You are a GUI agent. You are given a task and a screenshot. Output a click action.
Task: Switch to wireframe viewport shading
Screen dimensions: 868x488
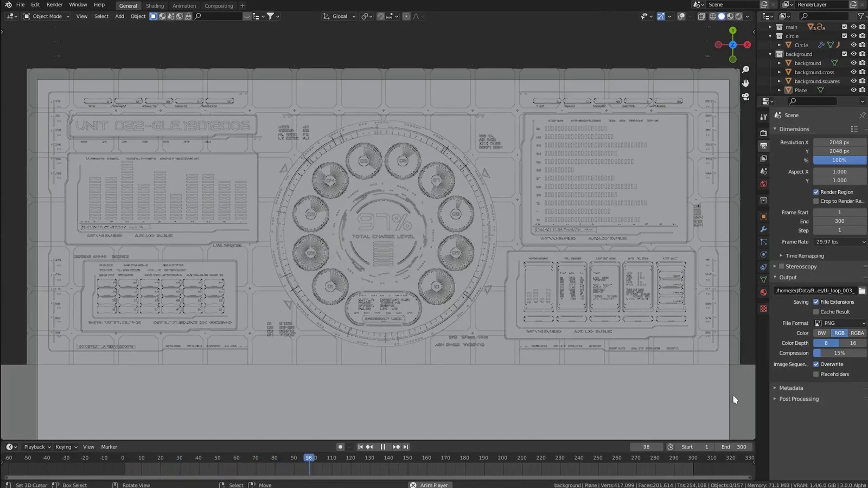713,16
